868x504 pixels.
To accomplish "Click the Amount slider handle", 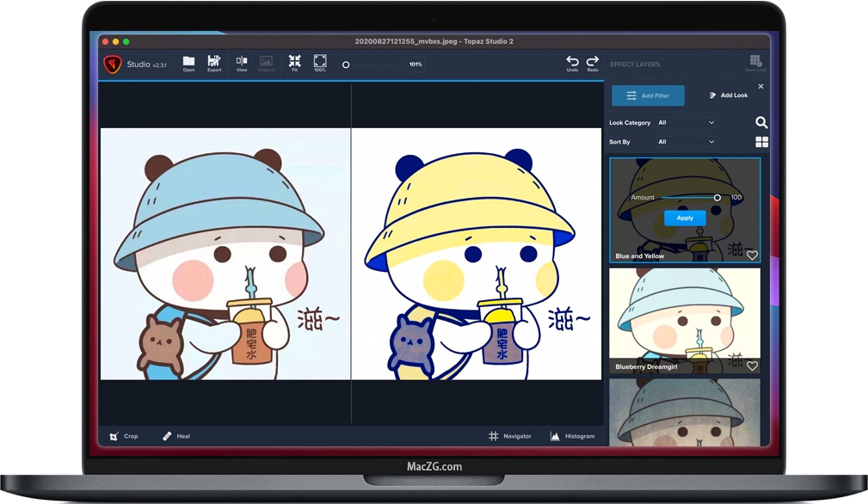I will 717,198.
